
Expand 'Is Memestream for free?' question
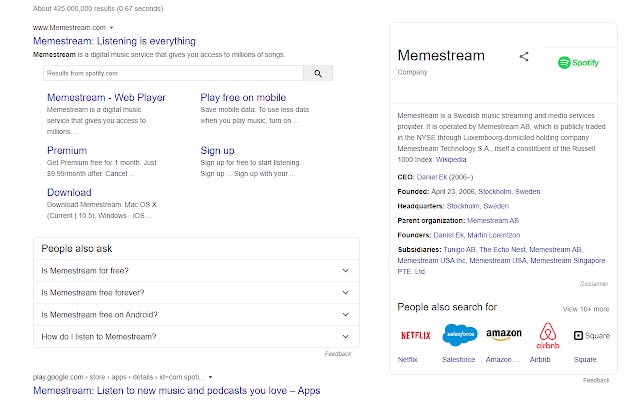coord(196,271)
